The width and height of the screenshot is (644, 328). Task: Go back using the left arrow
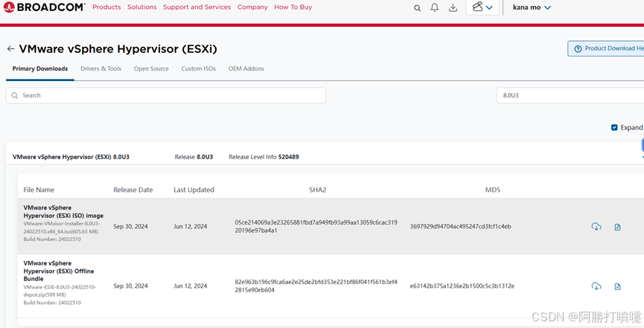pyautogui.click(x=10, y=49)
